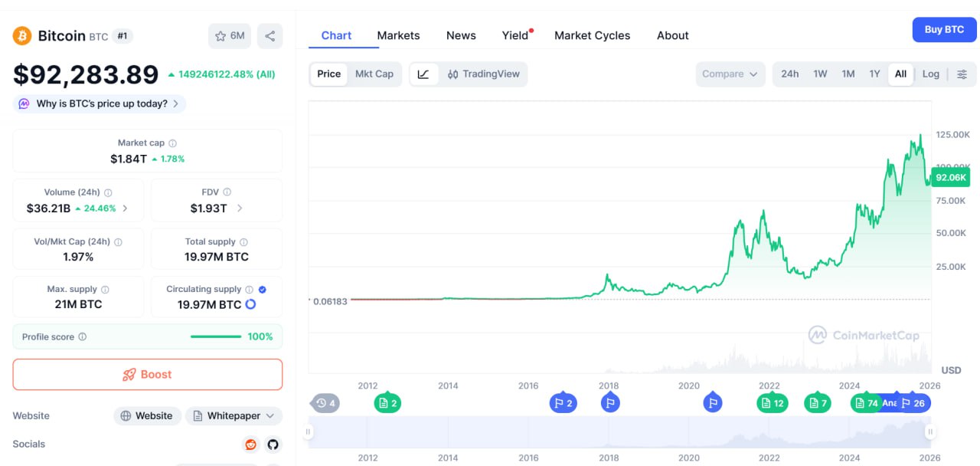The height and width of the screenshot is (466, 980).
Task: Switch to the Market Cycles tab
Action: (x=592, y=35)
